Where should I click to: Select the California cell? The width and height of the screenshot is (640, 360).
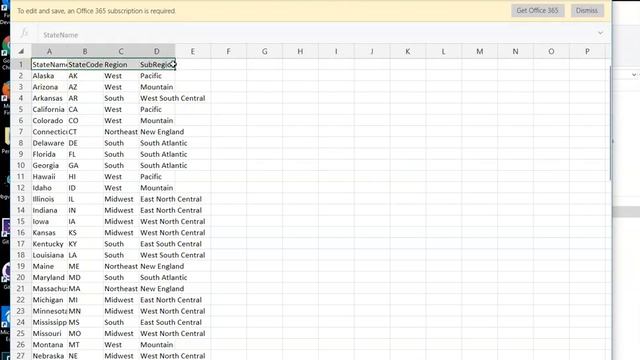49,109
